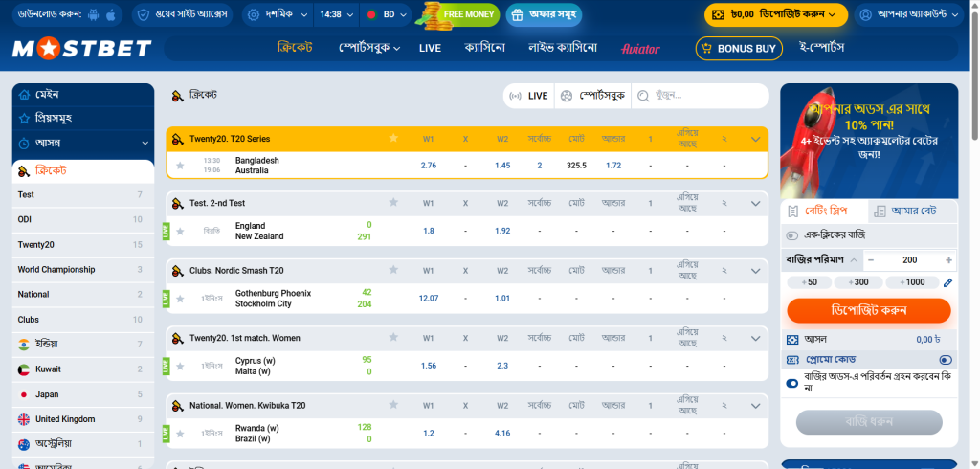Viewport: 980px width, 469px height.
Task: Open the Mostbet logo home link
Action: click(x=82, y=48)
